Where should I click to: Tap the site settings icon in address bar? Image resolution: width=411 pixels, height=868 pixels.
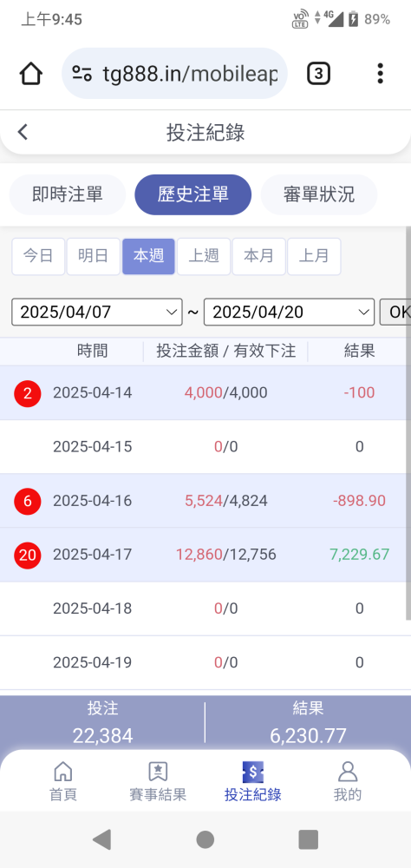(x=82, y=74)
